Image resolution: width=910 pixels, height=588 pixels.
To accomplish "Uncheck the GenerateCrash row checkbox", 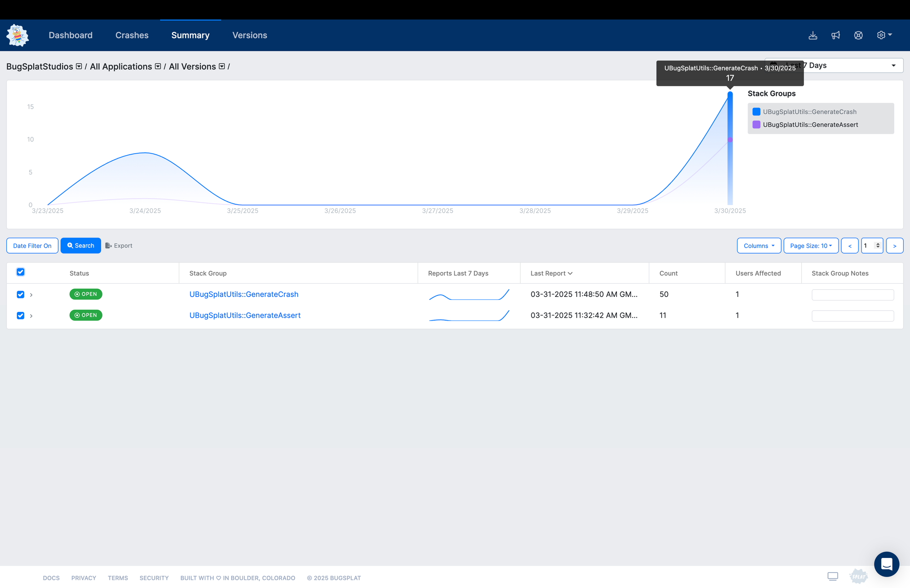I will pyautogui.click(x=20, y=295).
